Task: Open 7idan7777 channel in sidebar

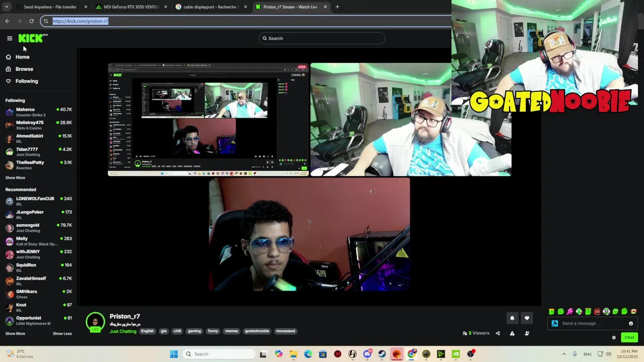Action: [38, 151]
